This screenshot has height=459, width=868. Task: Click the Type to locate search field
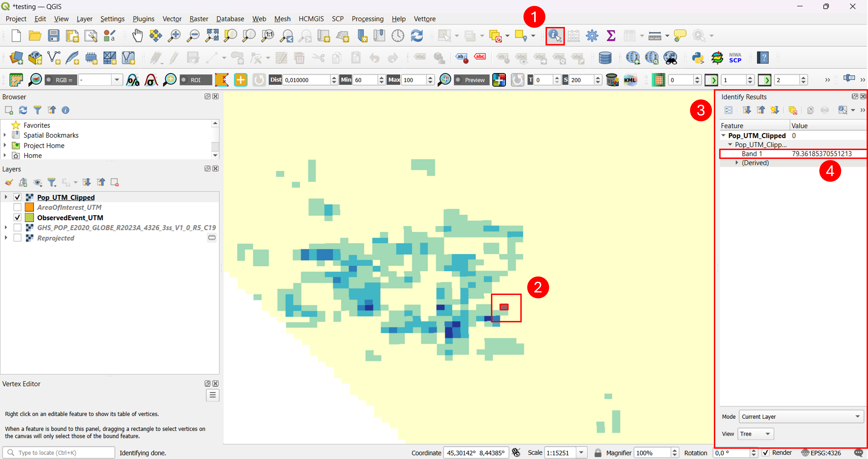pyautogui.click(x=59, y=453)
